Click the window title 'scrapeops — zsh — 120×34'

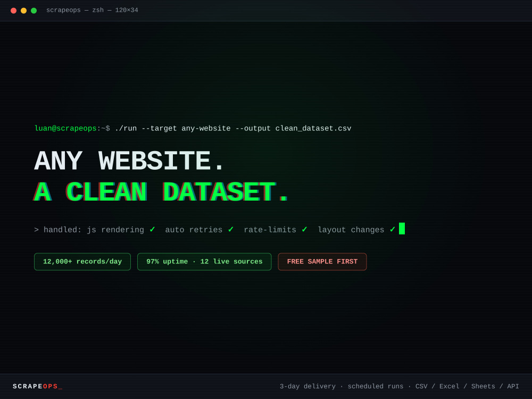[x=92, y=10]
